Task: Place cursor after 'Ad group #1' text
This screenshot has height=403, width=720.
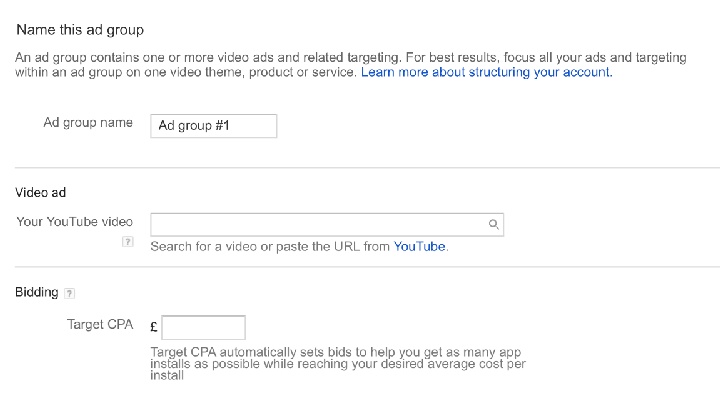Action: pos(231,126)
